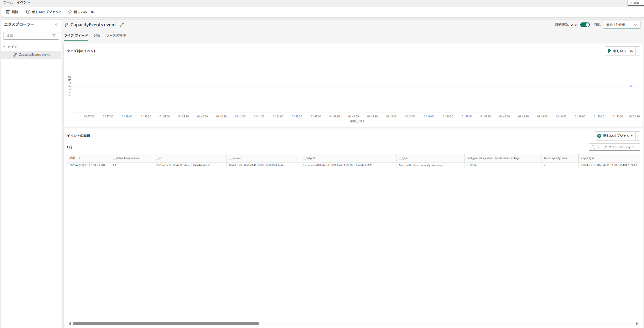Viewport: 644px width, 328px height.
Task: Click the new rule lightning icon in toolbar
Action: (70, 12)
